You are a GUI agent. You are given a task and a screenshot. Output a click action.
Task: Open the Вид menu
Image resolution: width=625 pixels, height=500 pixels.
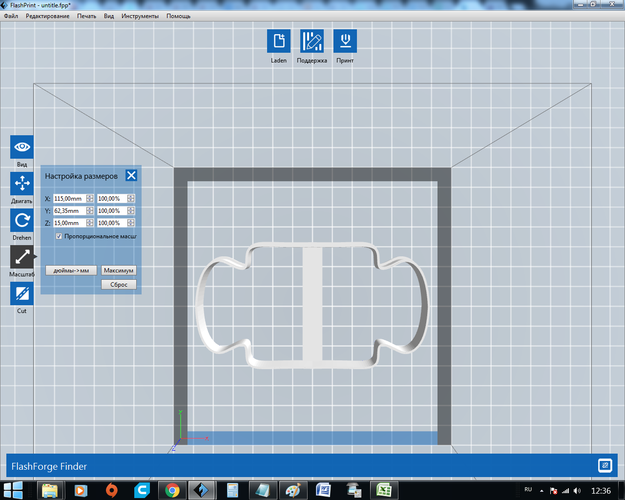(109, 16)
